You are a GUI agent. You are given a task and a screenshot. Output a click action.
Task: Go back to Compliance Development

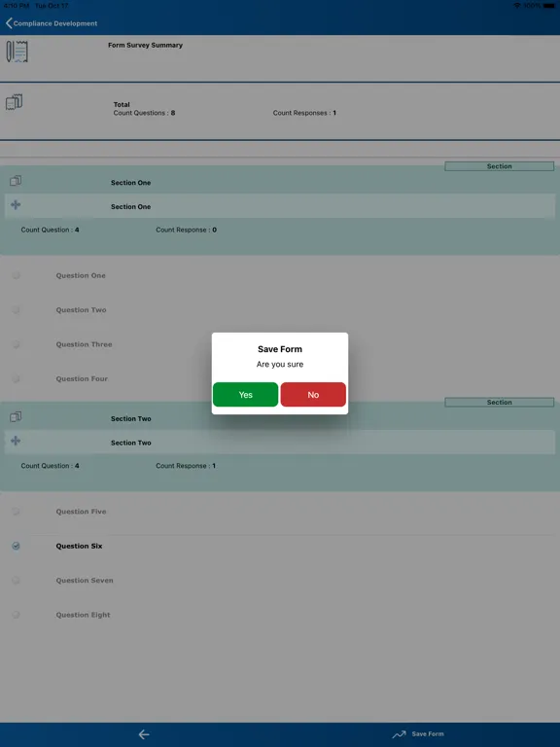tap(52, 23)
